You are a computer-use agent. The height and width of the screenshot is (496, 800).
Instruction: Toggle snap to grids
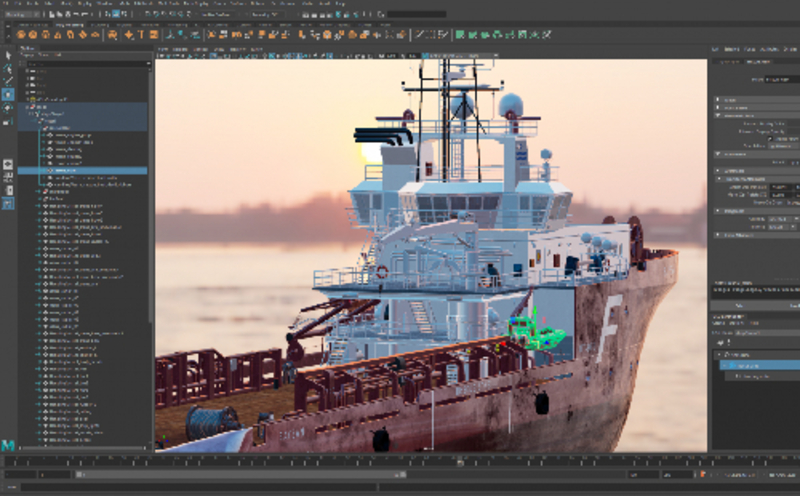tap(148, 14)
